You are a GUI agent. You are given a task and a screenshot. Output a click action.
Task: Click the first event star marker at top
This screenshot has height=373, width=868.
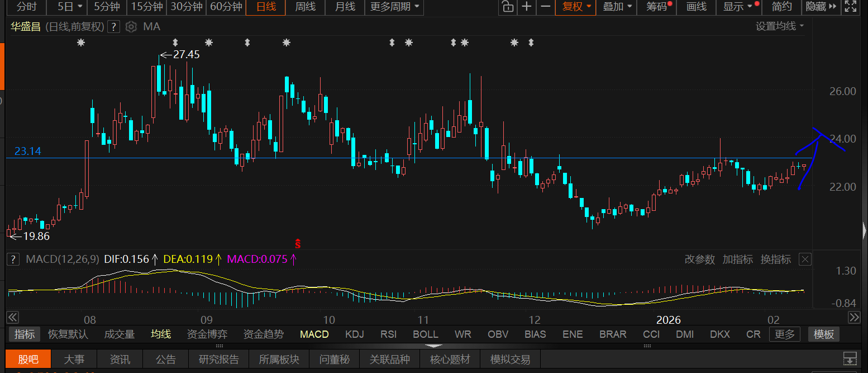(81, 43)
